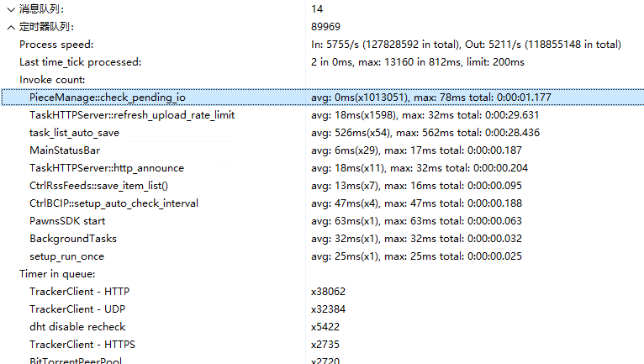Select CtrlRssFeeds::save_item_list() row
Screen dimensions: 644x364
click(x=322, y=186)
